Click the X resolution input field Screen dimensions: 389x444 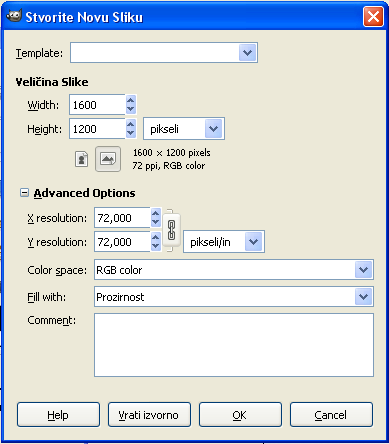[122, 218]
